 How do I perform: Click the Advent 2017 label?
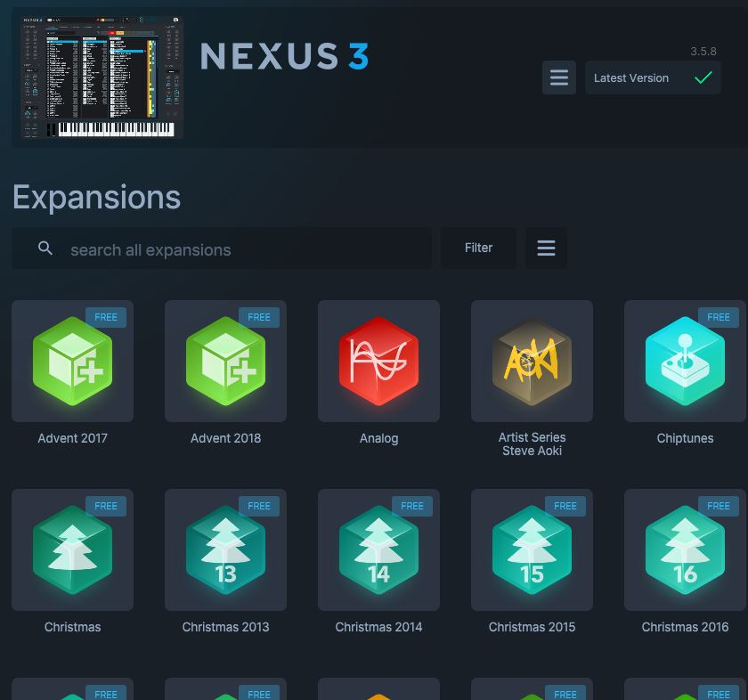click(72, 438)
